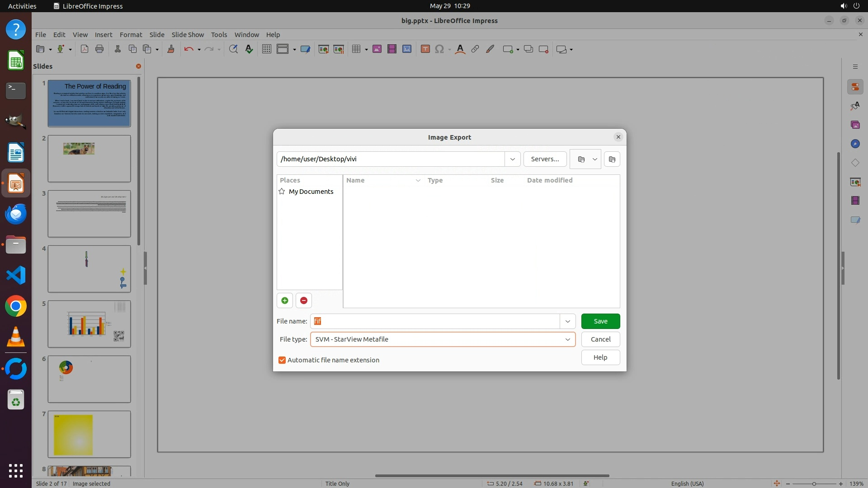The width and height of the screenshot is (868, 488).
Task: Click the create new folder icon
Action: [612, 159]
